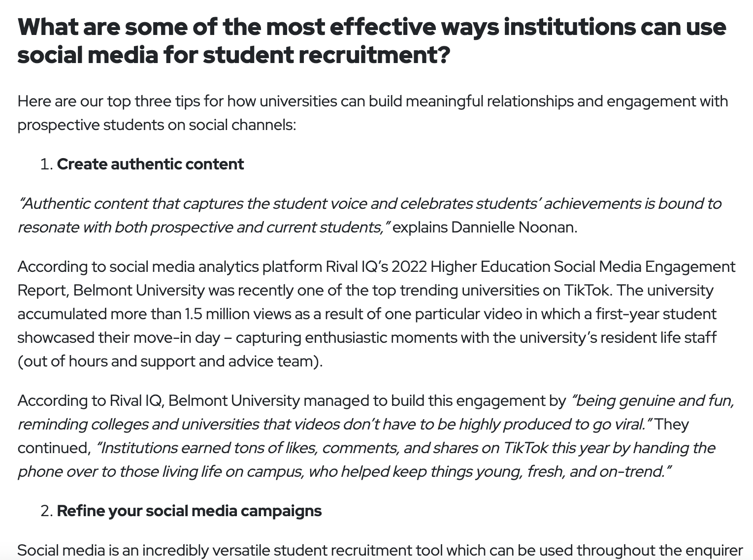
Task: Click the list number 1 marker
Action: (x=47, y=164)
